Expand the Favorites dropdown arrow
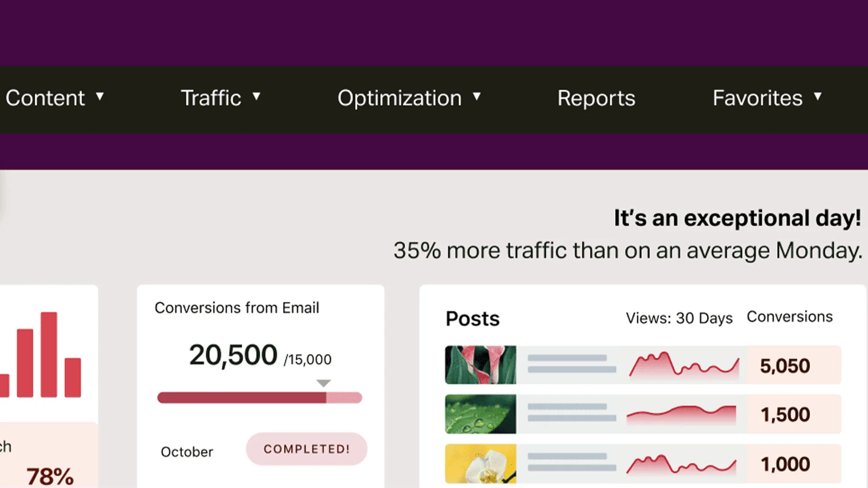 tap(817, 96)
